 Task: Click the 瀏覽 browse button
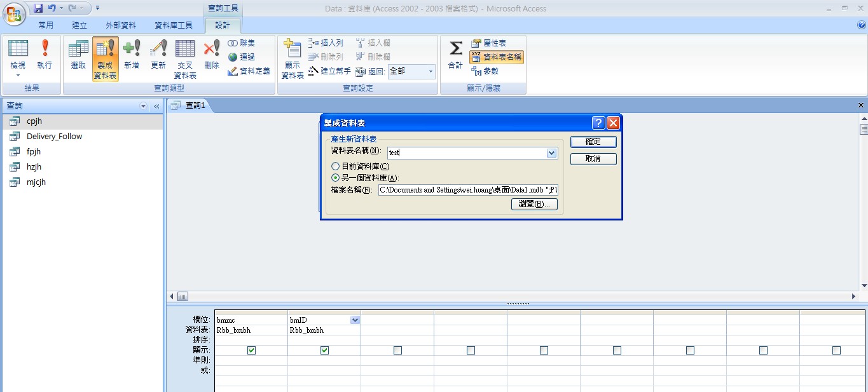click(534, 204)
